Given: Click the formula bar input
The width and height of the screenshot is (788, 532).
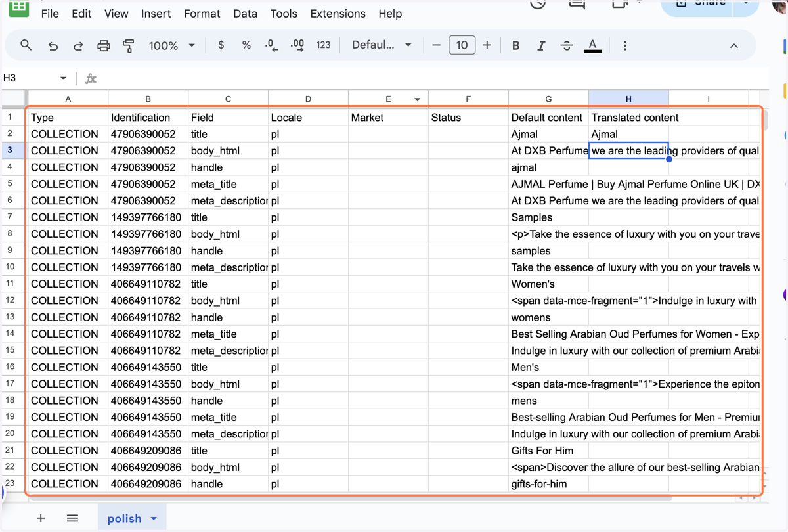Looking at the screenshot, I should [433, 78].
